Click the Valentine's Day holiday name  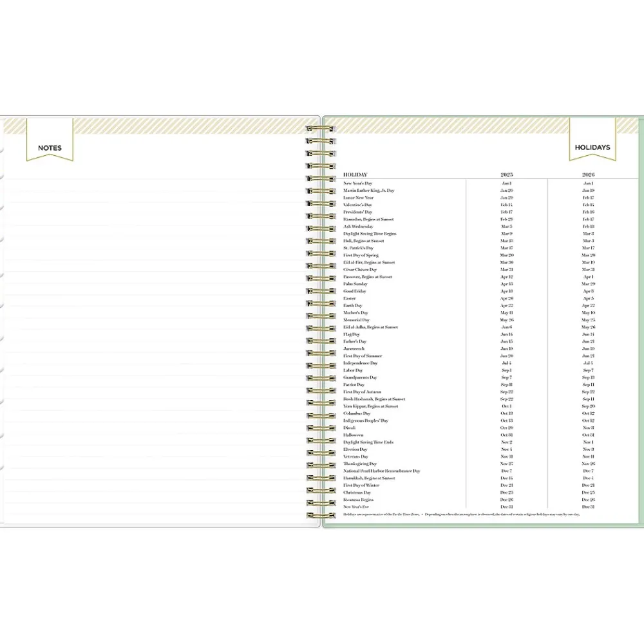tap(357, 205)
